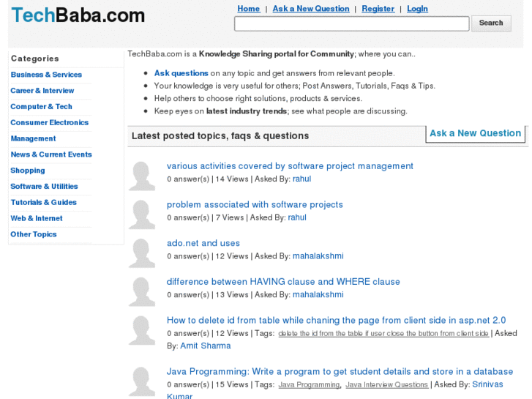Open the Register page link
Screen dimensions: 532x399
378,9
